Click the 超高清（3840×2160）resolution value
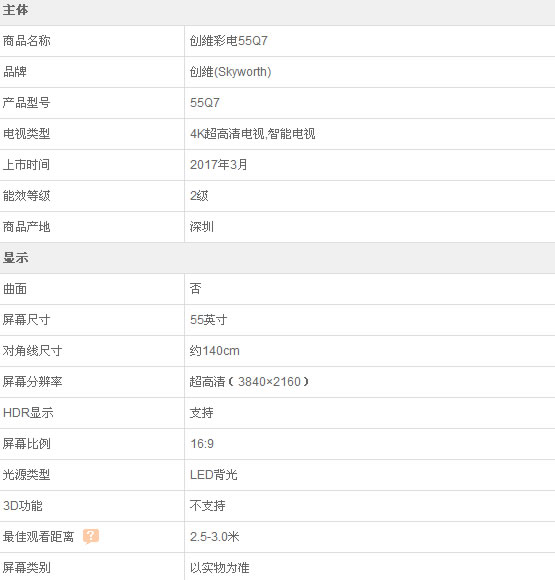555x580 pixels. coord(249,382)
